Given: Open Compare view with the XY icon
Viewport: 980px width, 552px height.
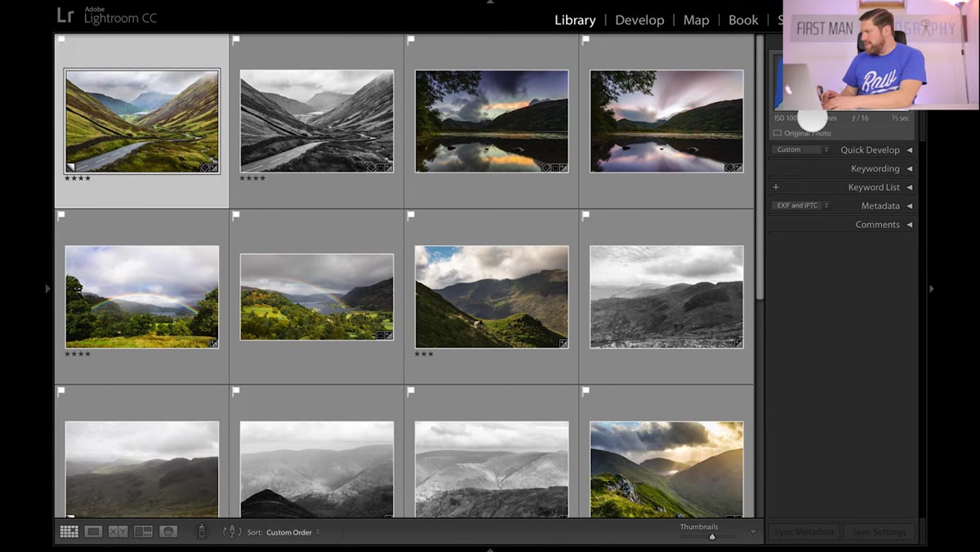Looking at the screenshot, I should coord(118,532).
